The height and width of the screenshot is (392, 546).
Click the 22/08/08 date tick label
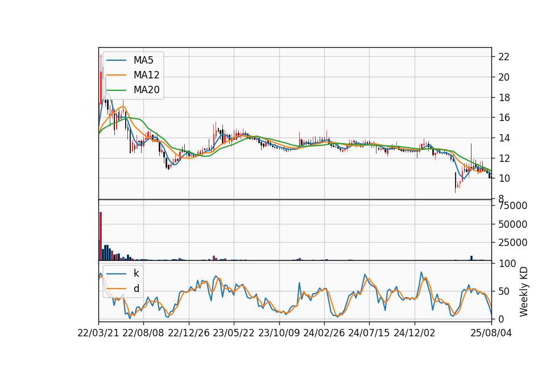(143, 333)
